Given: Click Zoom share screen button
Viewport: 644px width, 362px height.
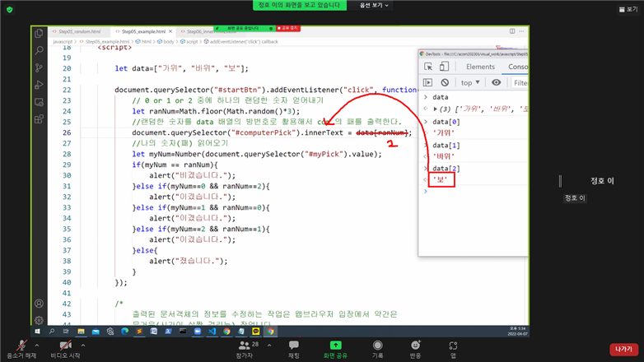Looking at the screenshot, I should click(335, 350).
